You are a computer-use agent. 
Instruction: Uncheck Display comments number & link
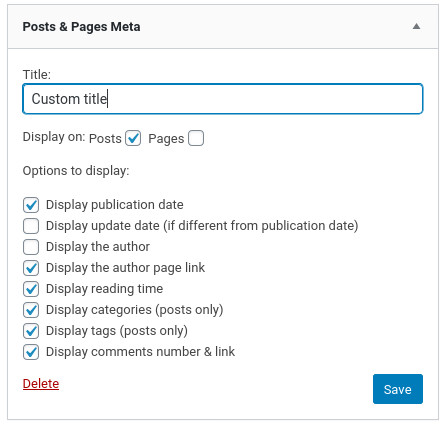pyautogui.click(x=31, y=352)
